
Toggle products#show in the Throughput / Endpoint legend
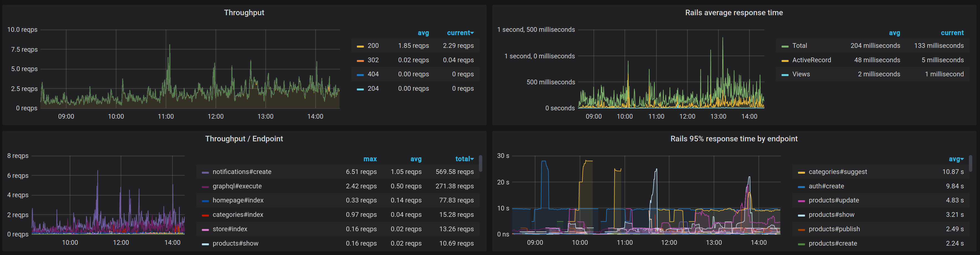click(235, 244)
